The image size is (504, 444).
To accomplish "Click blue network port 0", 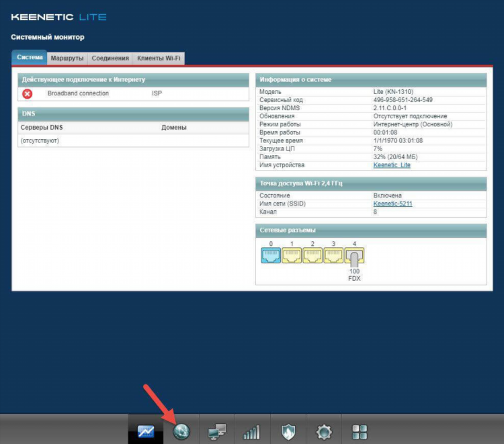I will tap(271, 255).
